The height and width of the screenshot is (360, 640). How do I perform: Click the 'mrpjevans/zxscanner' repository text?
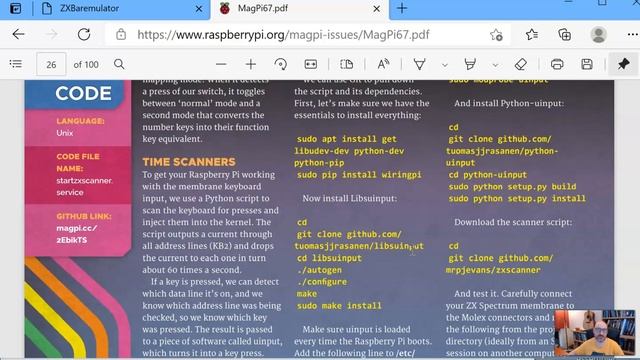tap(493, 270)
